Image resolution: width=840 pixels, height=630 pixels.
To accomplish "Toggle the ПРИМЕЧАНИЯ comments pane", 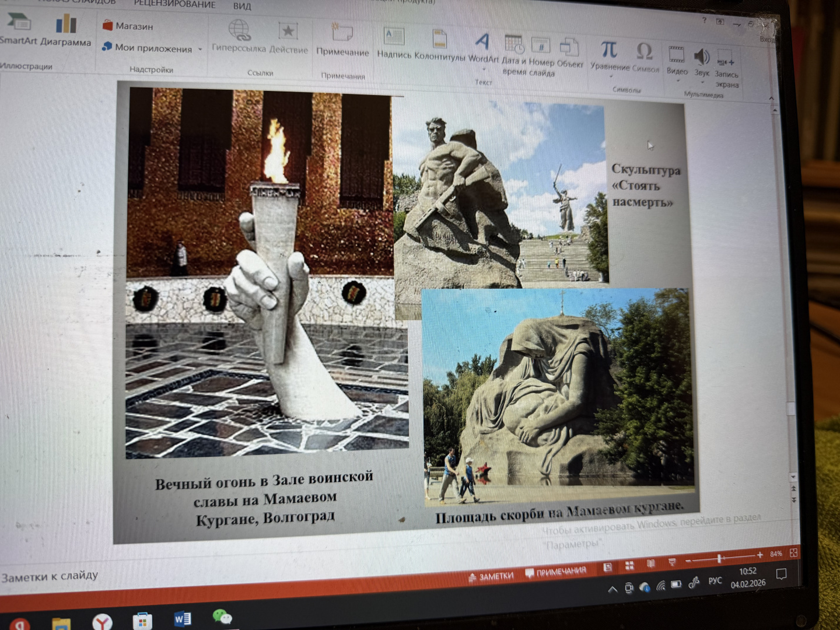I will point(556,572).
